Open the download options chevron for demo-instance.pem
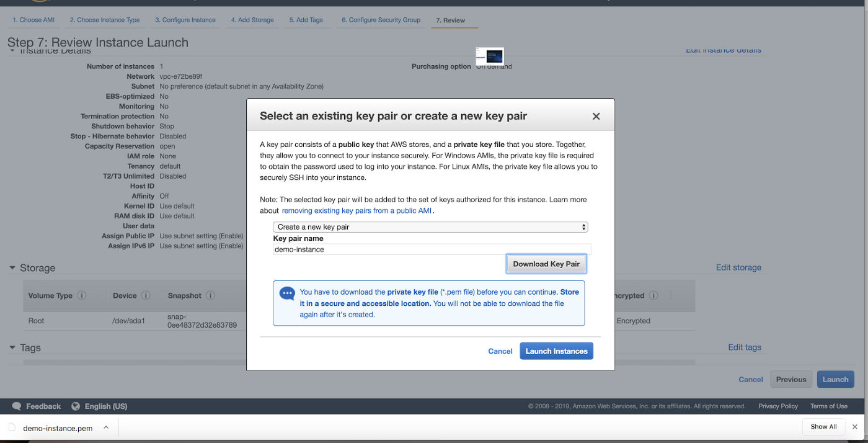Image resolution: width=868 pixels, height=443 pixels. point(106,427)
